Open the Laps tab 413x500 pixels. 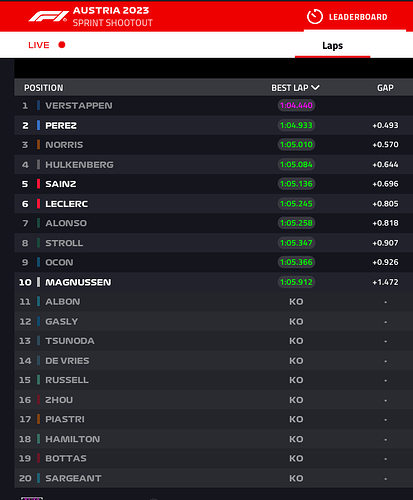click(332, 46)
